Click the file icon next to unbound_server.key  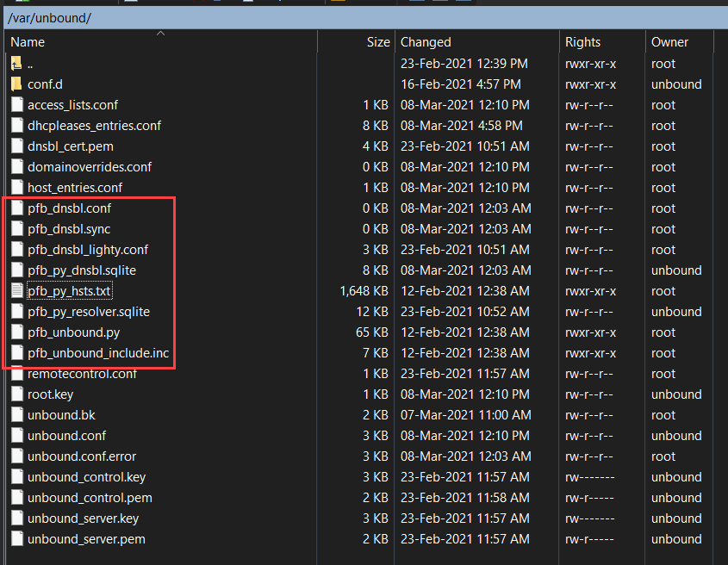pyautogui.click(x=17, y=518)
